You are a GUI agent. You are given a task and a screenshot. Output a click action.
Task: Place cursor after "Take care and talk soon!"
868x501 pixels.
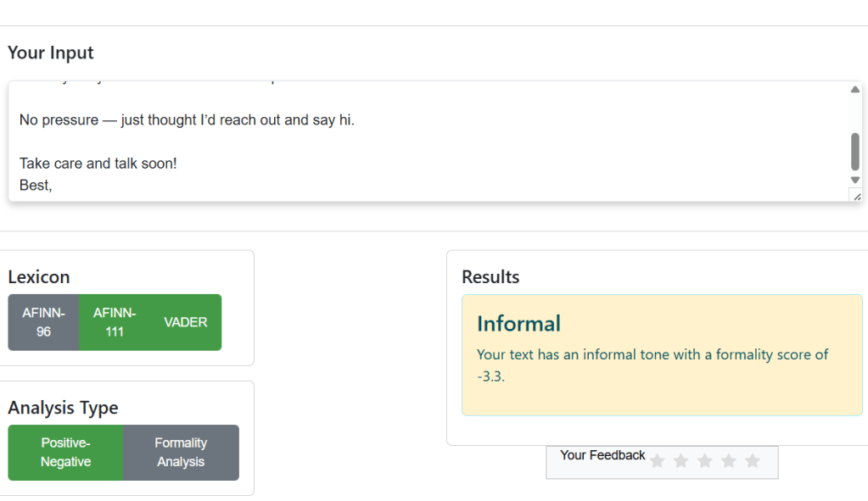tap(178, 164)
